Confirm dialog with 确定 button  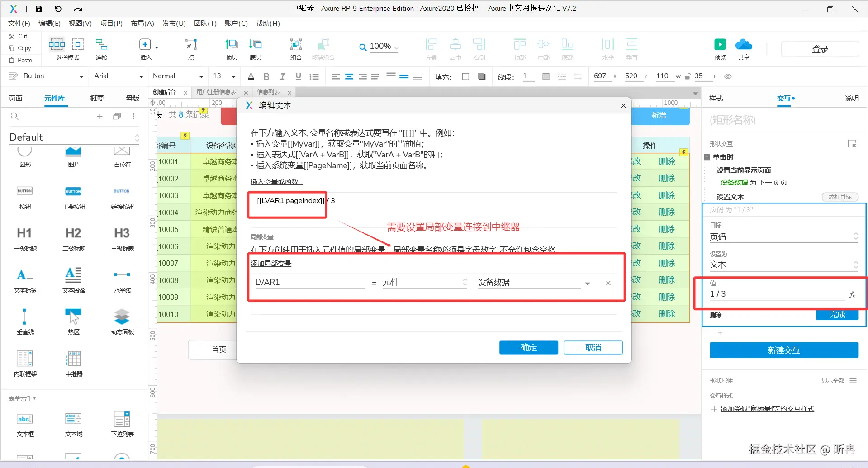[528, 348]
